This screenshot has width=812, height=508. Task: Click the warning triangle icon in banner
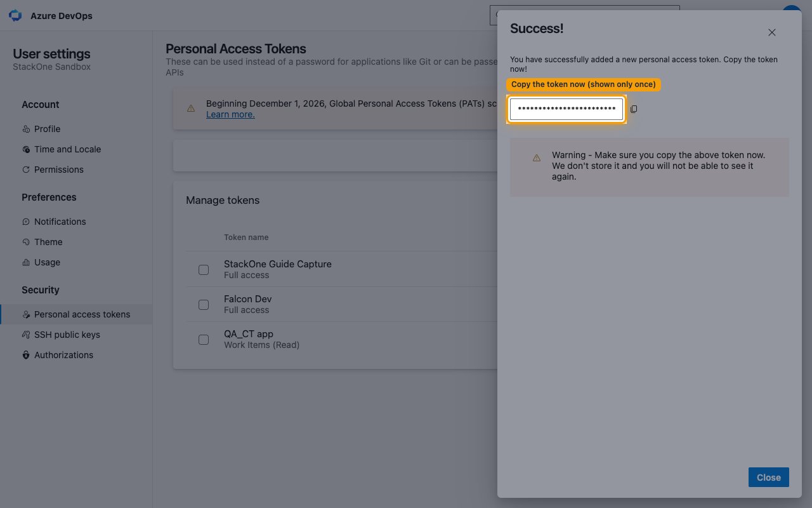(x=191, y=109)
